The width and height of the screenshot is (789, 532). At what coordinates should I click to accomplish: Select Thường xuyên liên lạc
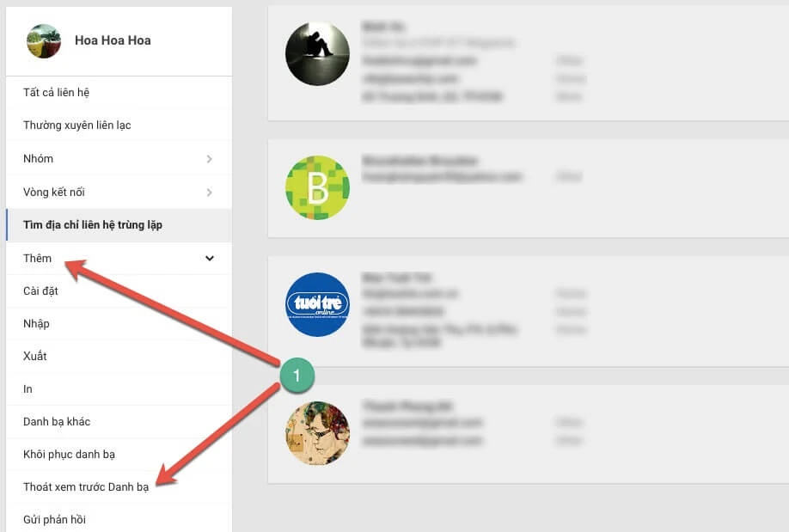click(119, 125)
